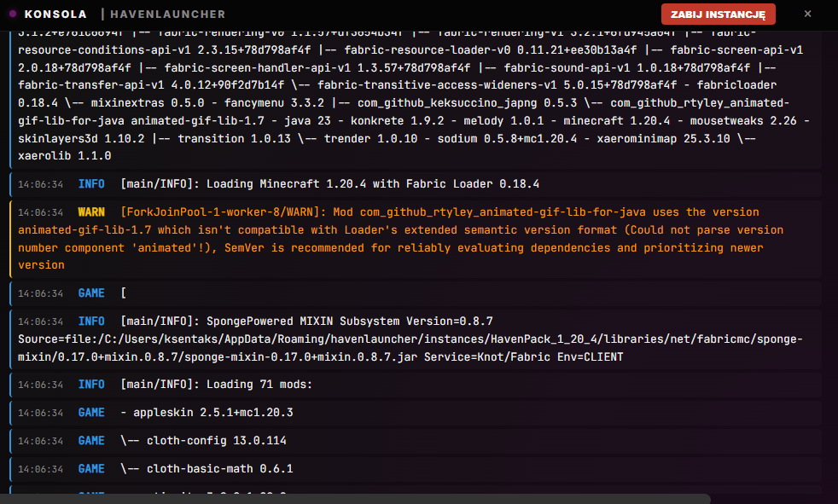This screenshot has width=838, height=504.
Task: Click the X close control top right
Action: pyautogui.click(x=807, y=14)
